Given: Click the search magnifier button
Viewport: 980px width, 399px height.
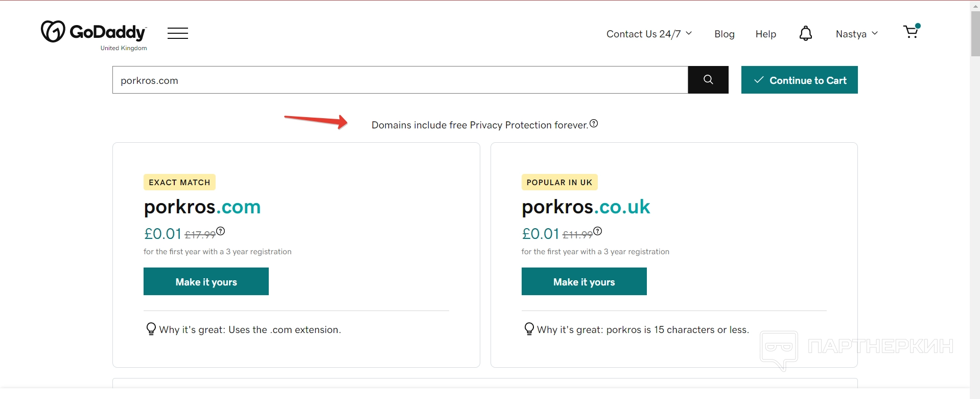Looking at the screenshot, I should [708, 80].
